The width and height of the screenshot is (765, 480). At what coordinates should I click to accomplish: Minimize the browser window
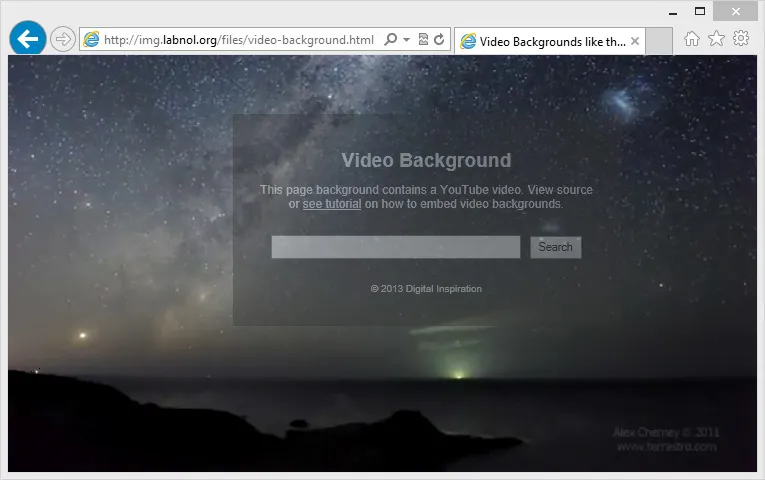tap(673, 12)
